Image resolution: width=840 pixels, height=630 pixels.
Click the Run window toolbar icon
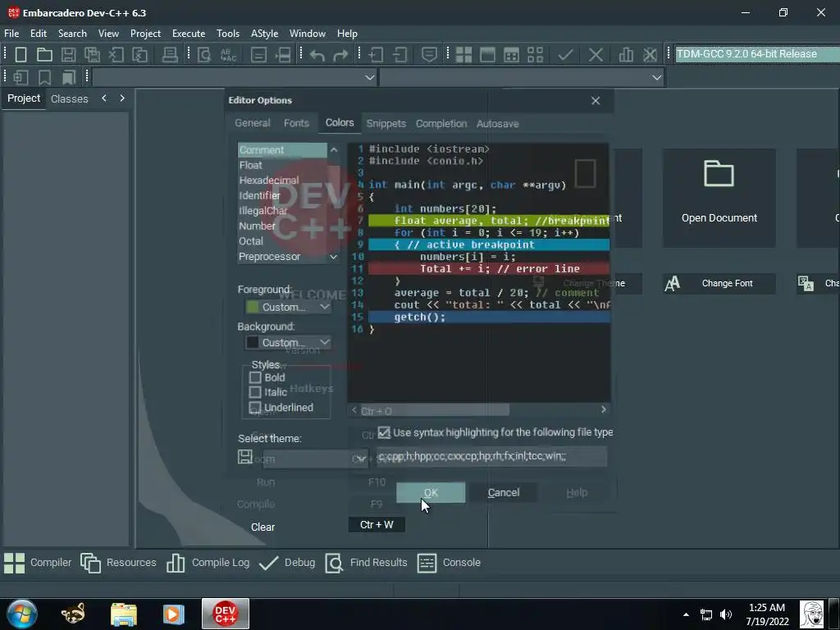tap(487, 55)
